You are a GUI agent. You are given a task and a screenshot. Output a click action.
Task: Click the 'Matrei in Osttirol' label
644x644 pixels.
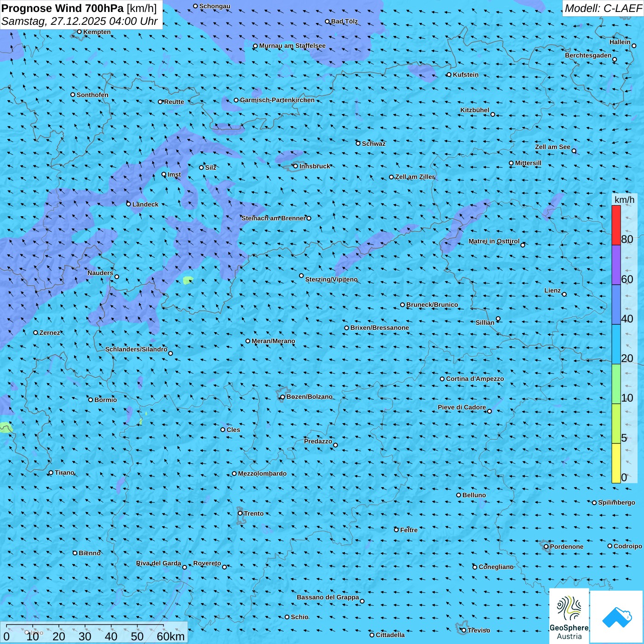pyautogui.click(x=494, y=241)
